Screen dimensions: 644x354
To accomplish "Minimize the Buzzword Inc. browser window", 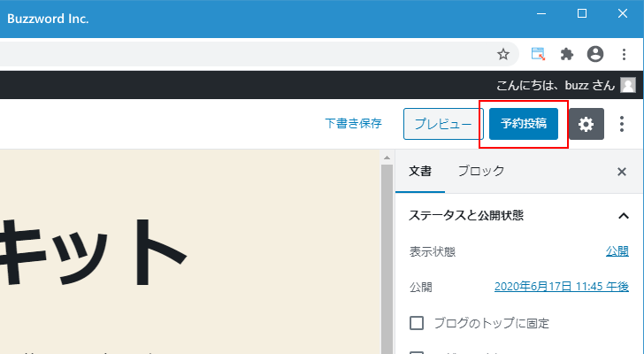I will [541, 13].
